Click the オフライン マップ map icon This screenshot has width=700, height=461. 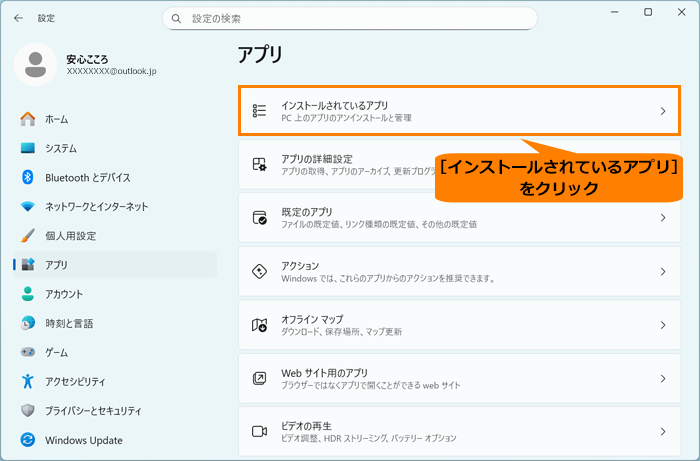[259, 325]
